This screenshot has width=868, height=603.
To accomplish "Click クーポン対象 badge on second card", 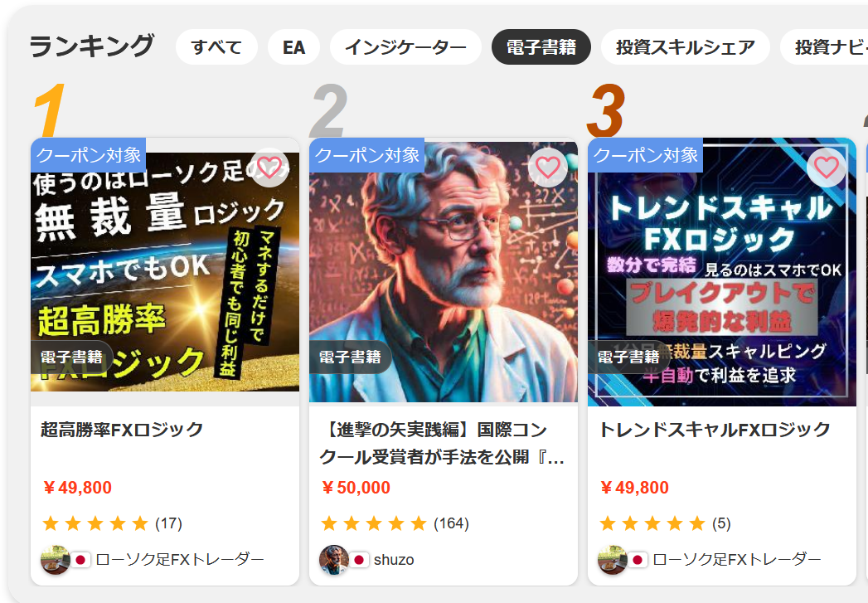I will click(x=367, y=155).
